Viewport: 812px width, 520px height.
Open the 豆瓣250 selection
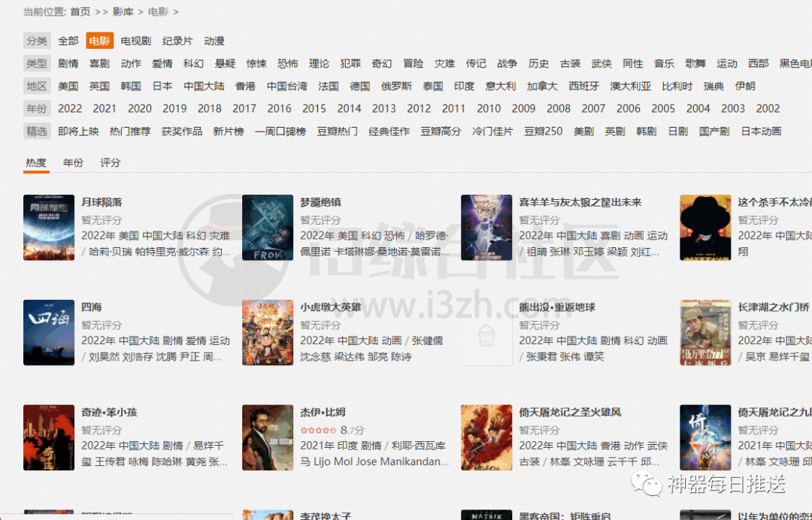[544, 132]
